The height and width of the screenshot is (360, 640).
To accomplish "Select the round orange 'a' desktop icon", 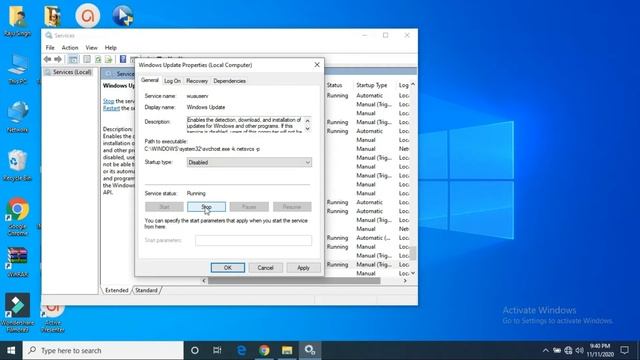I will pos(87,16).
